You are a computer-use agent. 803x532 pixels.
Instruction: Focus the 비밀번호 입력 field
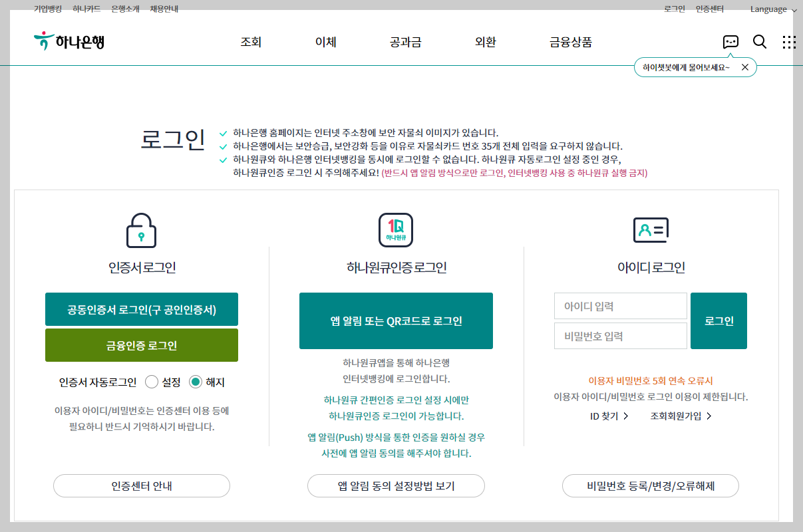(x=621, y=336)
